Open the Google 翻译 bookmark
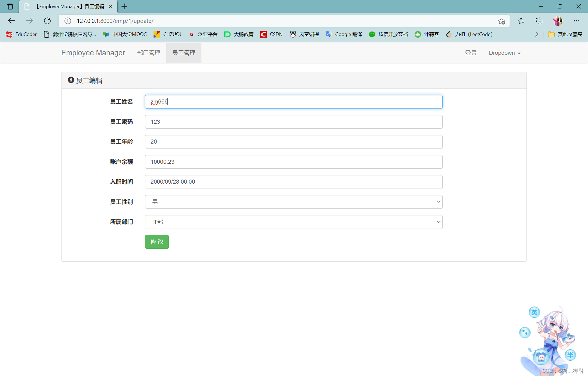This screenshot has width=588, height=376. pos(344,34)
